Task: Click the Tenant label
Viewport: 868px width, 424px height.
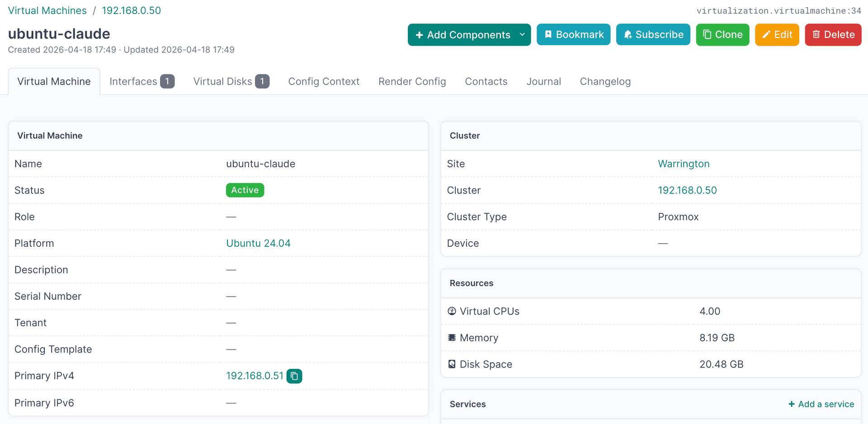Action: (x=30, y=323)
